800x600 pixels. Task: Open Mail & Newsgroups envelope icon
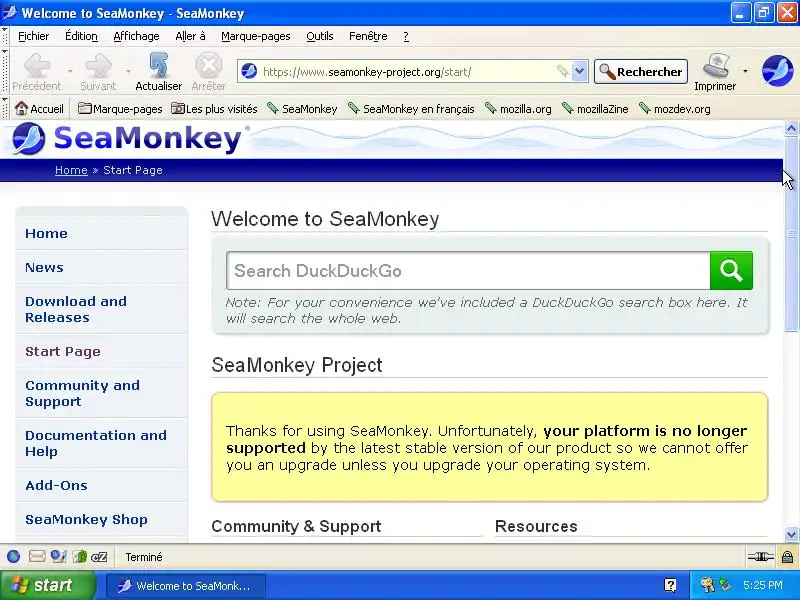[x=37, y=557]
